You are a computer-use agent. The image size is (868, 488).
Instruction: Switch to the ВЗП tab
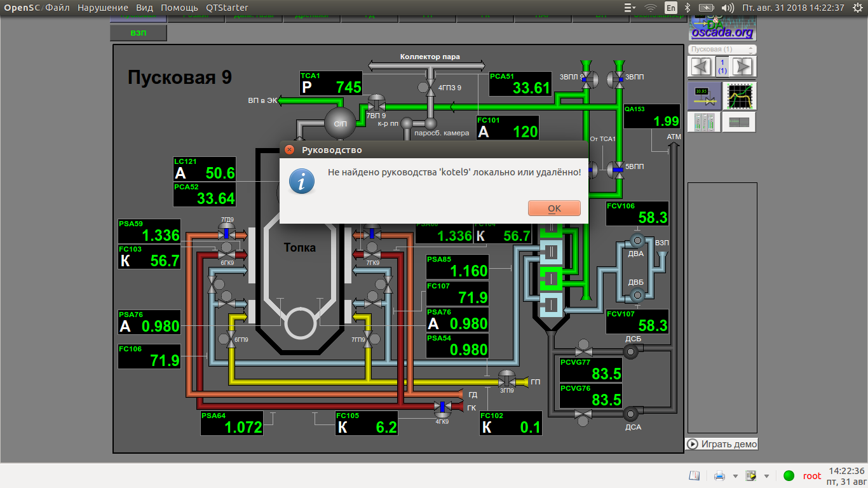click(138, 33)
